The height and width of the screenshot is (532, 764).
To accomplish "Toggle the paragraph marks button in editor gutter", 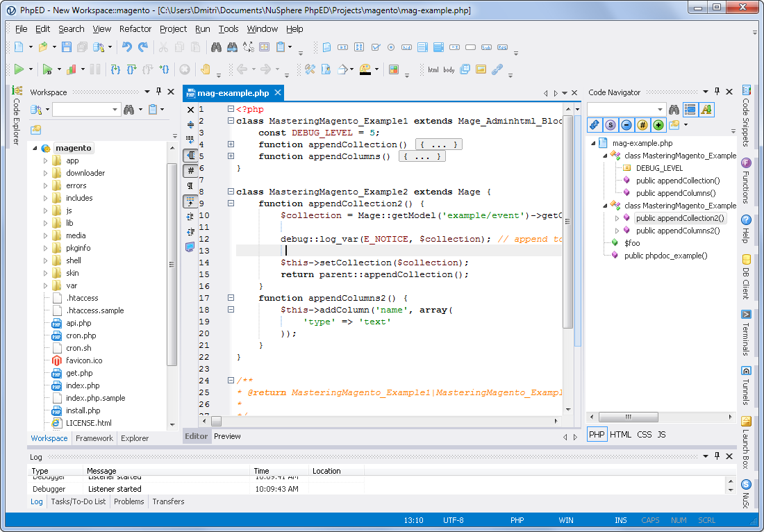I will [190, 185].
